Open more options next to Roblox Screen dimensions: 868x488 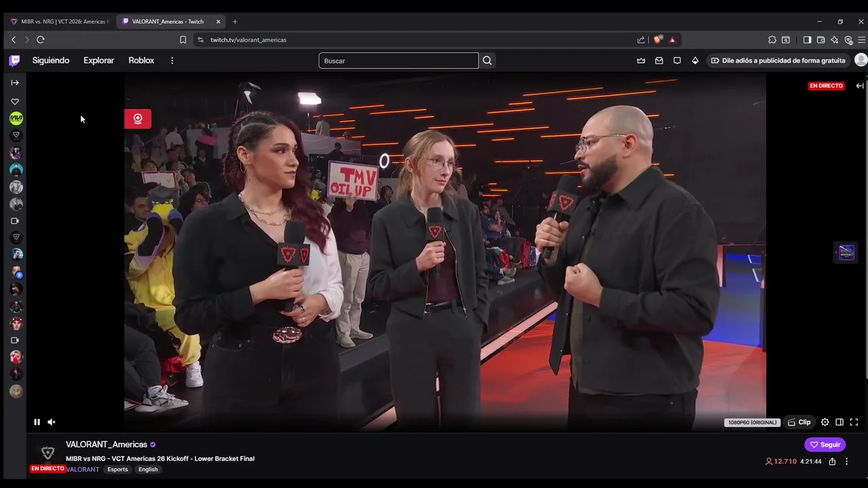tap(172, 60)
